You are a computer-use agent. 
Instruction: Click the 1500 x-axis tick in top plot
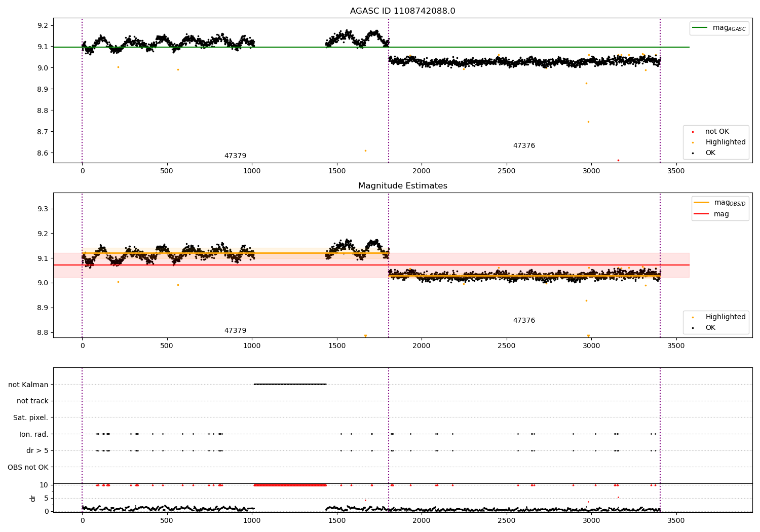(336, 171)
